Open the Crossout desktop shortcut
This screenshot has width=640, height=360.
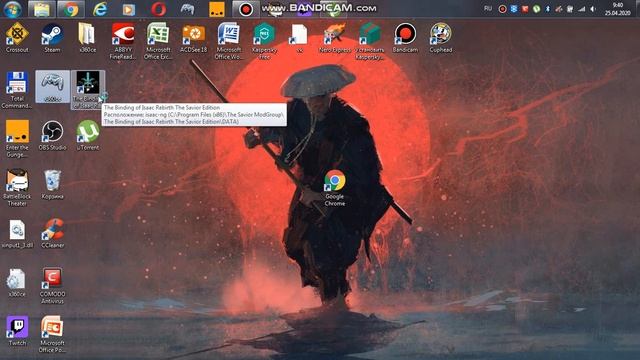pos(17,38)
